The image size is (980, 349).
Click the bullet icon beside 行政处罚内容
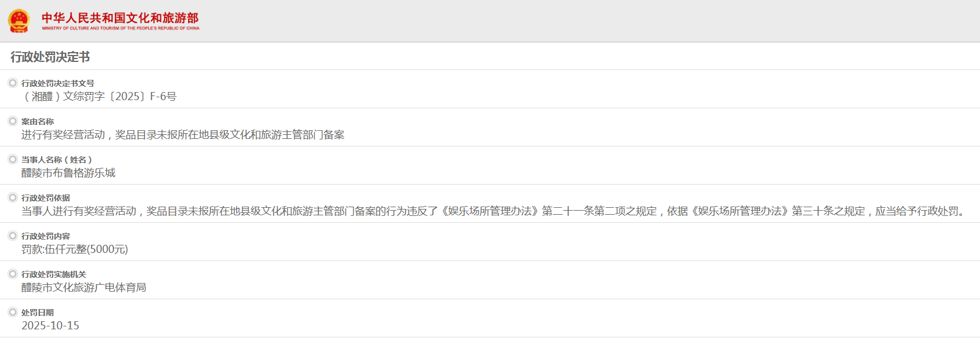(x=13, y=236)
